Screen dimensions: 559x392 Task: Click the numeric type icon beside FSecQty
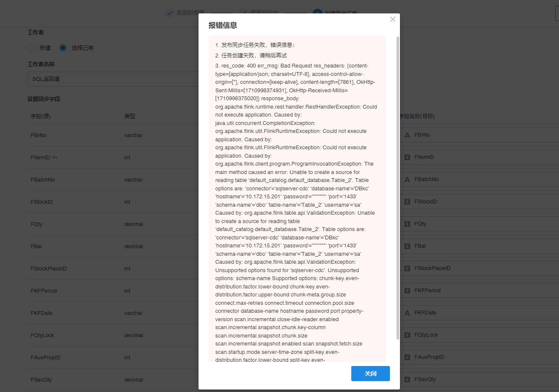point(407,379)
